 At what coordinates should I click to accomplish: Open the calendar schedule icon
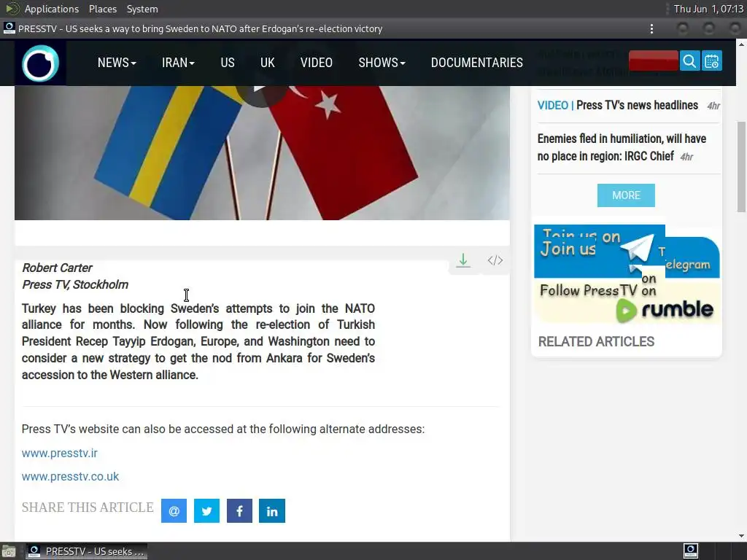pyautogui.click(x=712, y=61)
